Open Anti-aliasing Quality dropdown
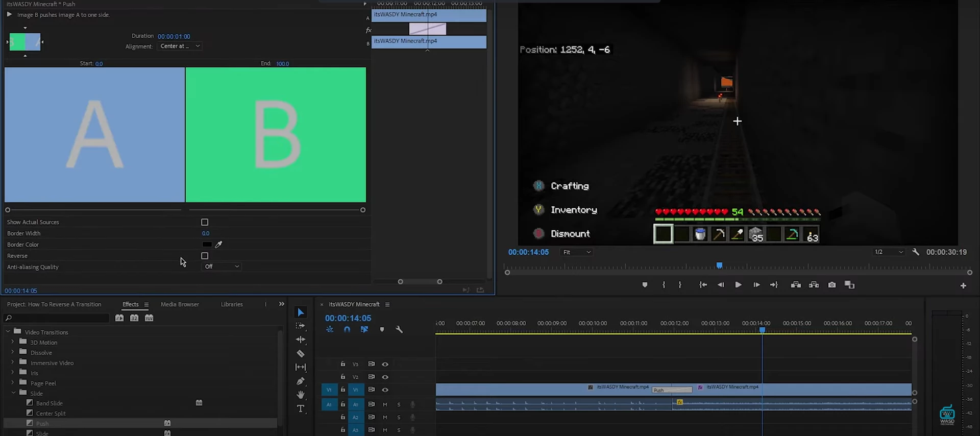The image size is (980, 436). [x=222, y=267]
